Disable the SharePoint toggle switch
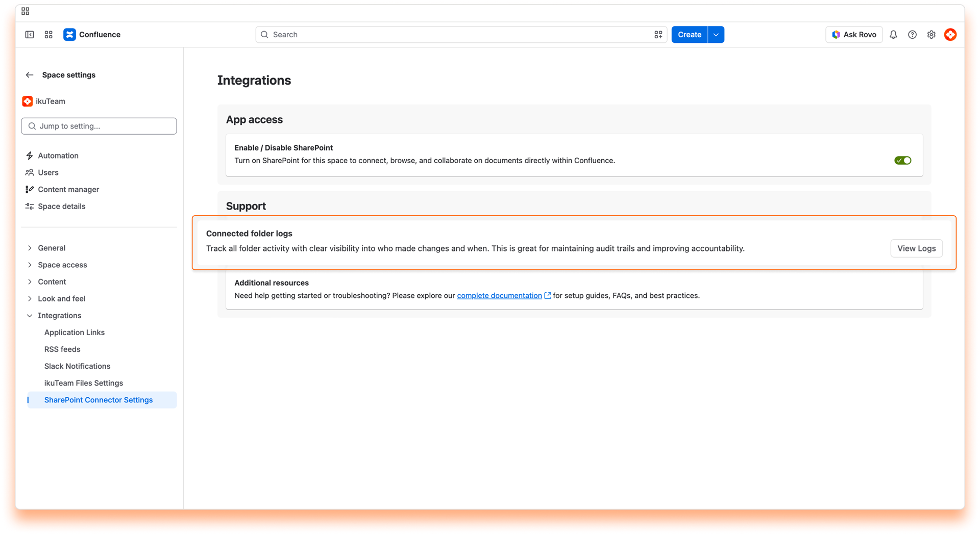The height and width of the screenshot is (535, 980). (x=902, y=161)
